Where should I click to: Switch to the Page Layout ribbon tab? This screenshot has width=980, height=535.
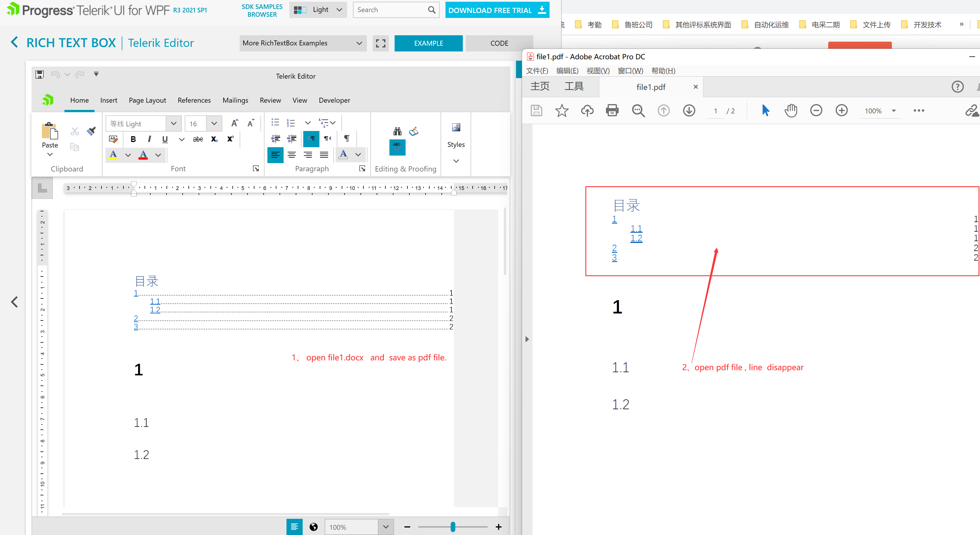click(x=147, y=100)
